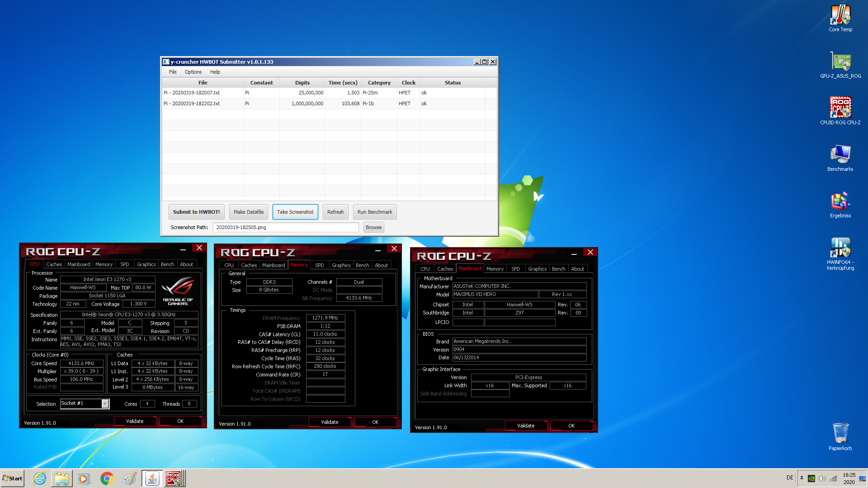Click Run Benchmark button
Screen dimensions: 868x488
coord(375,212)
